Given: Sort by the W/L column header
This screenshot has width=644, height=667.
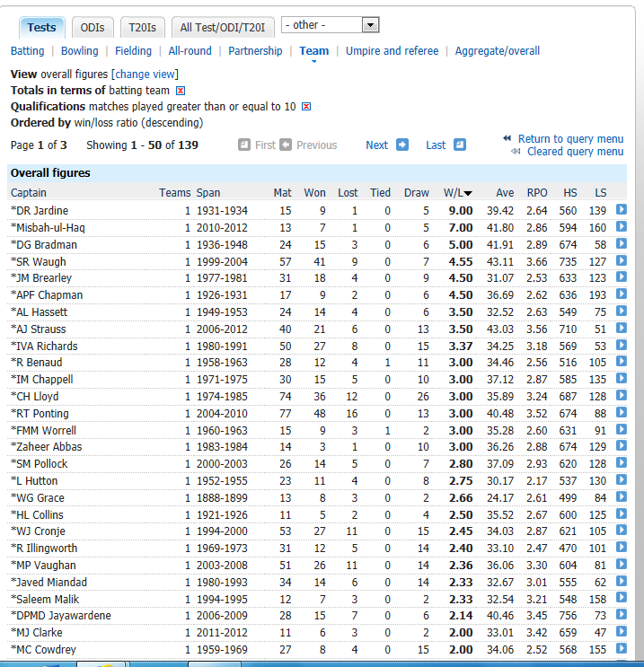Looking at the screenshot, I should pyautogui.click(x=457, y=193).
